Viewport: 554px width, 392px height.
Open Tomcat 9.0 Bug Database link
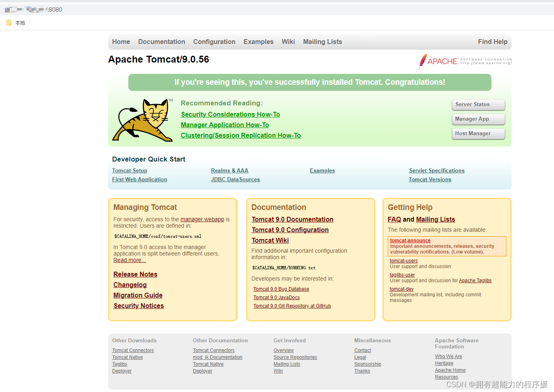(281, 289)
